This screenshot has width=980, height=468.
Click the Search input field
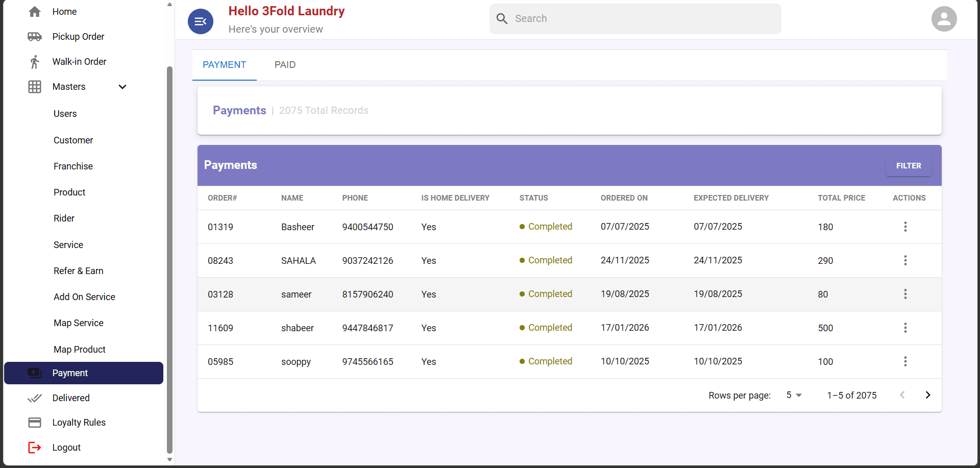point(635,19)
